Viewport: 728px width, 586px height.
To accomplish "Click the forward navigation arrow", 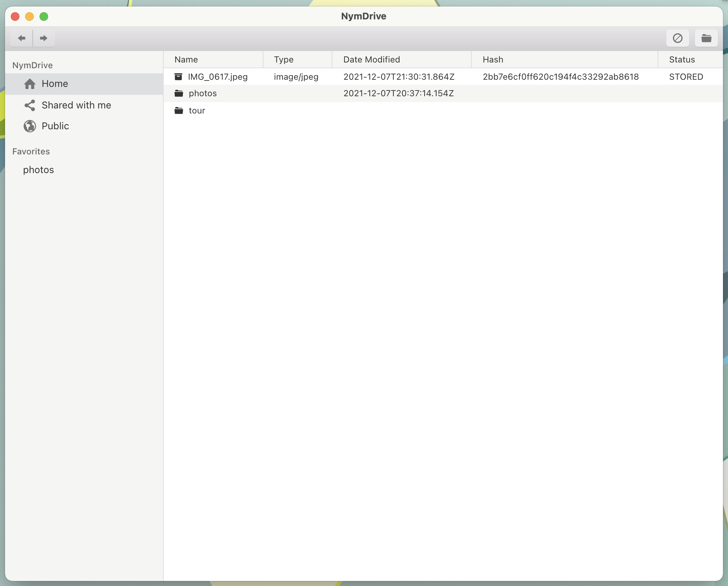I will click(44, 38).
